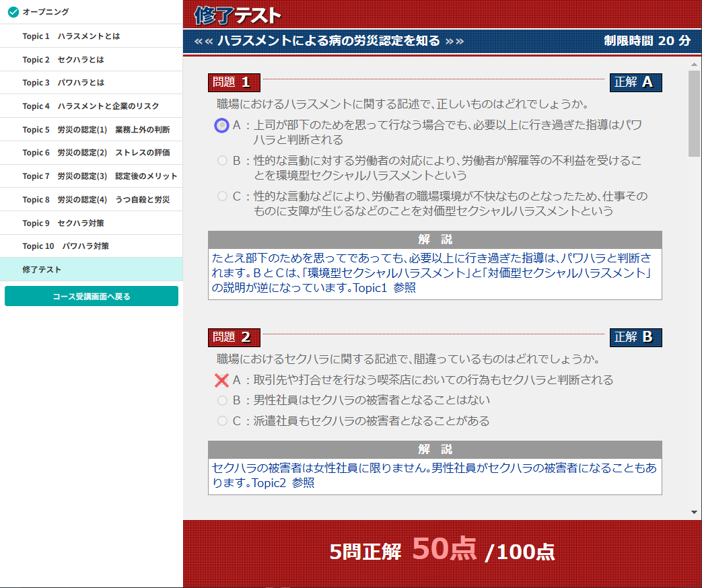
Task: Select option B radio button in 問題 2
Action: tap(222, 400)
